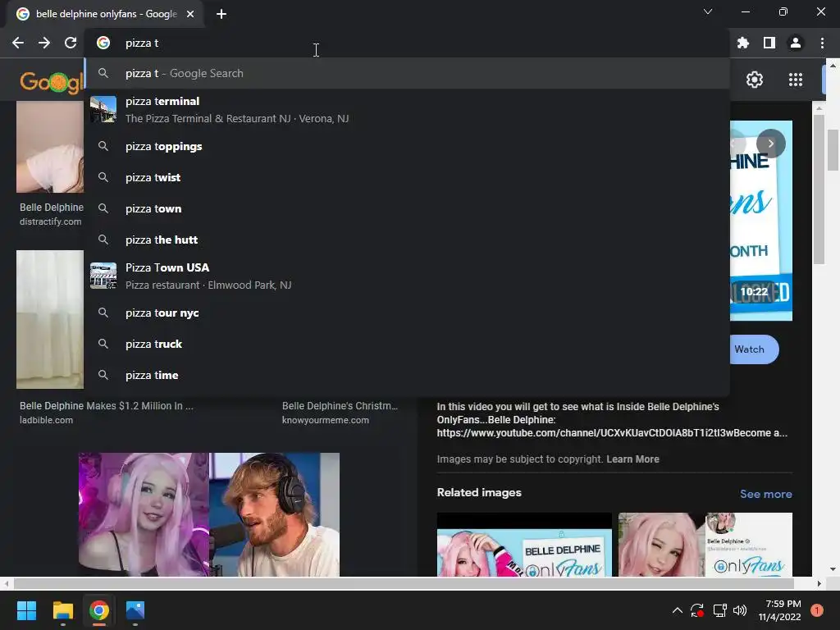Reload the page with the refresh icon

tap(71, 43)
